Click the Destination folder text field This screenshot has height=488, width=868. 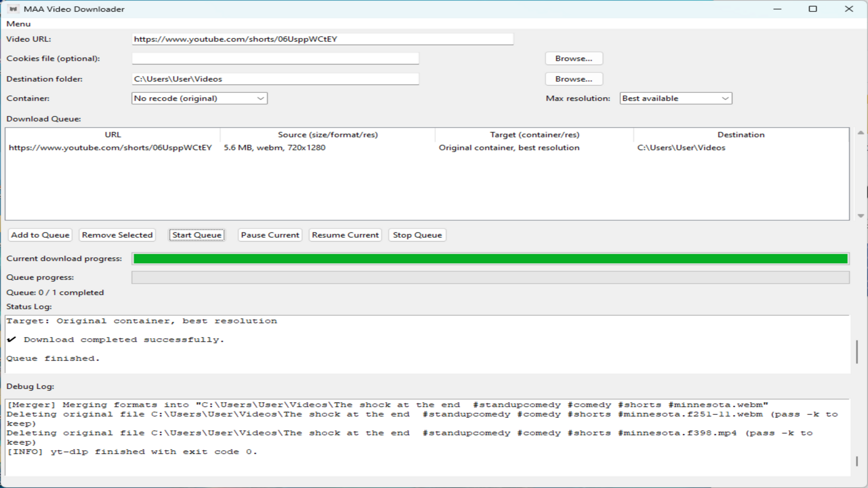click(x=275, y=79)
